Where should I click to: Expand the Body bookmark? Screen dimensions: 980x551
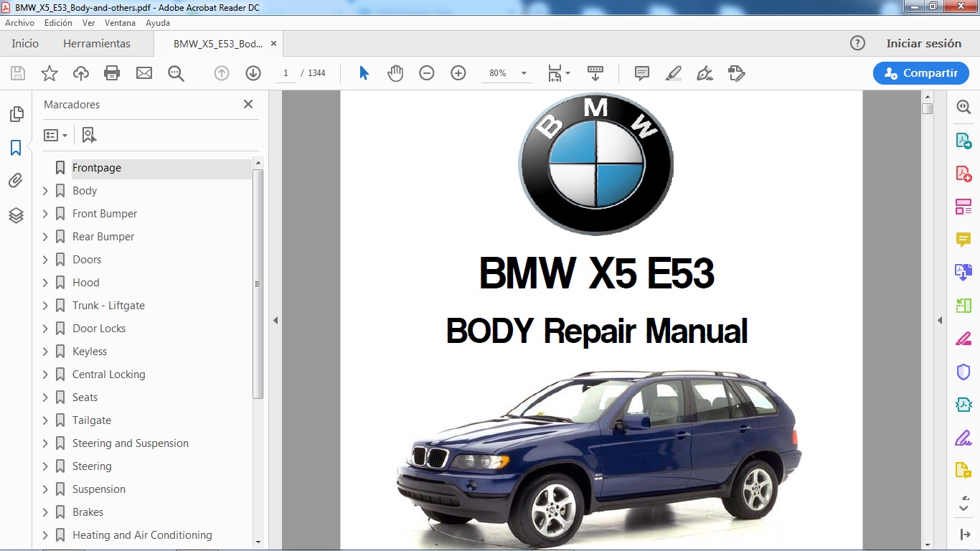[x=45, y=191]
